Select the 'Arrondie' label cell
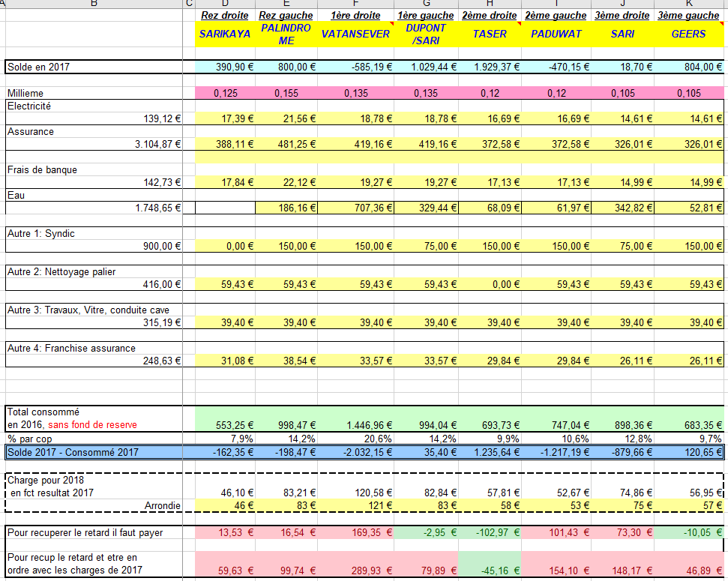728x581 pixels. pos(94,506)
